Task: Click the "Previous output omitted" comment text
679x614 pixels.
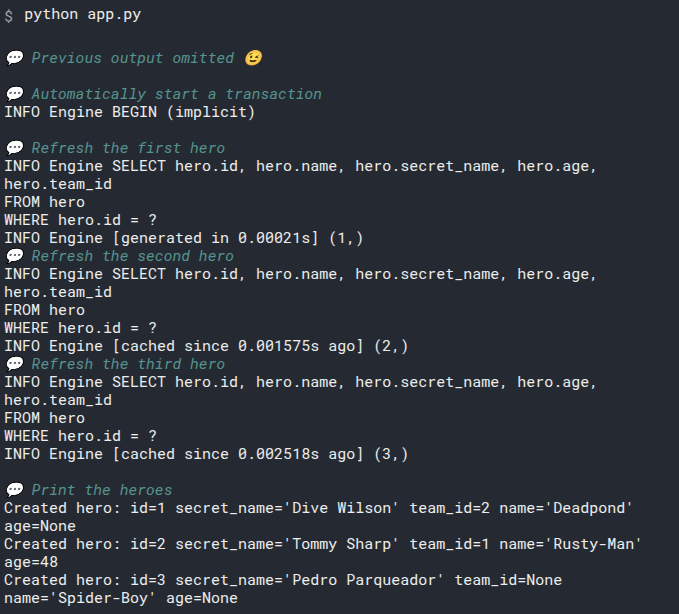Action: [132, 58]
